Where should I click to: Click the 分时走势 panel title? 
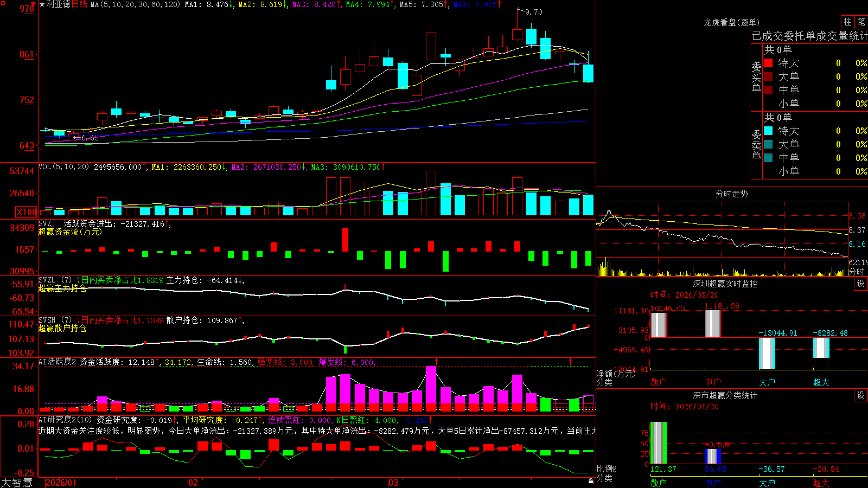731,194
